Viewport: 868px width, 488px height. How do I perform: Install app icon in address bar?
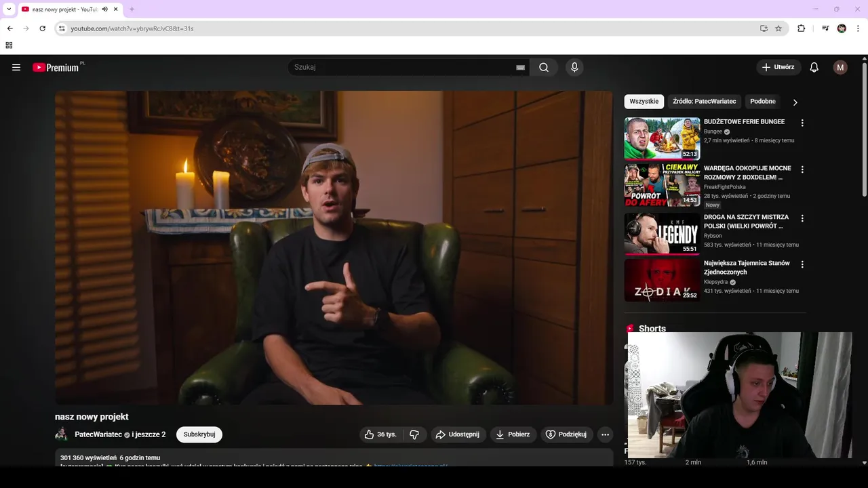click(x=764, y=28)
